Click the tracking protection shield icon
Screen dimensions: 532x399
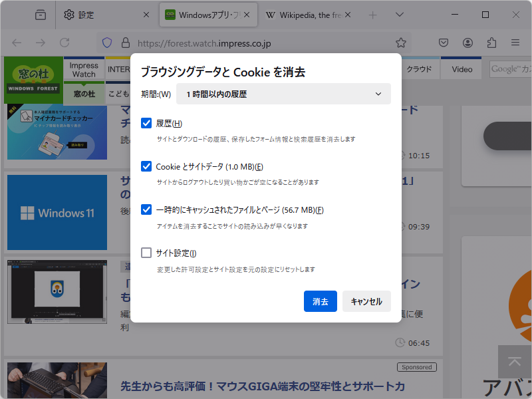(x=106, y=42)
